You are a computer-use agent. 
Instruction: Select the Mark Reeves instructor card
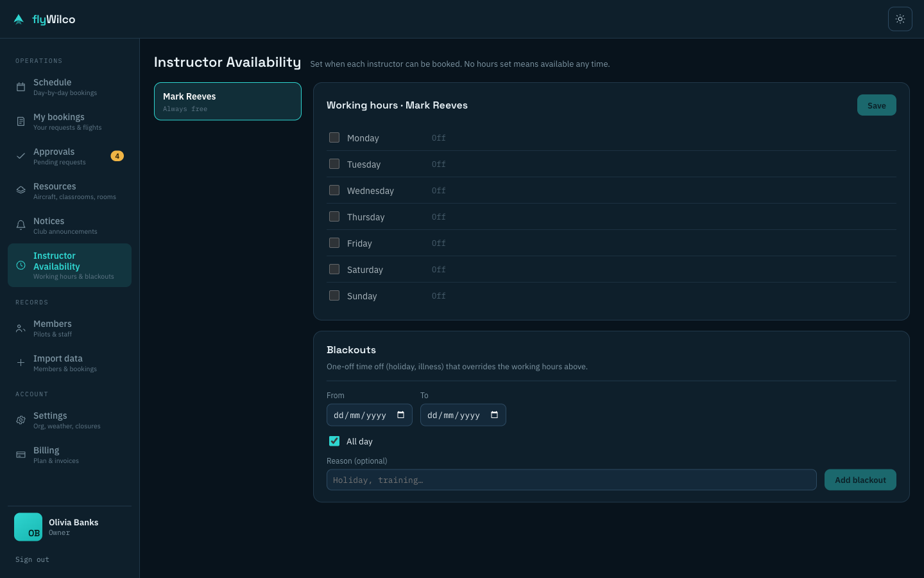coord(228,101)
